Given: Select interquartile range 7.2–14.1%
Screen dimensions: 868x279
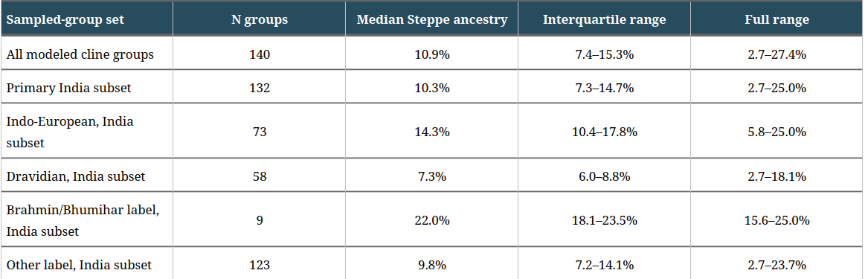Looking at the screenshot, I should pyautogui.click(x=604, y=265).
